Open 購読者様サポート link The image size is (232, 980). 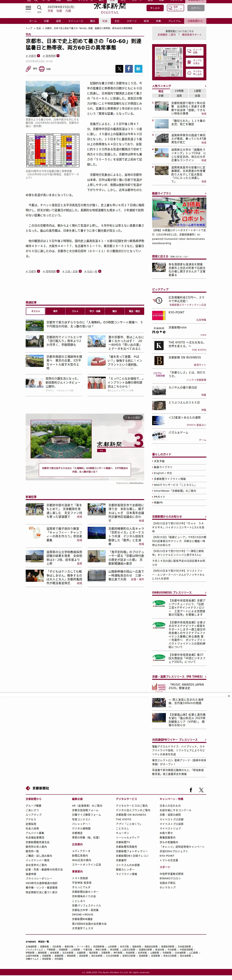click(x=192, y=35)
